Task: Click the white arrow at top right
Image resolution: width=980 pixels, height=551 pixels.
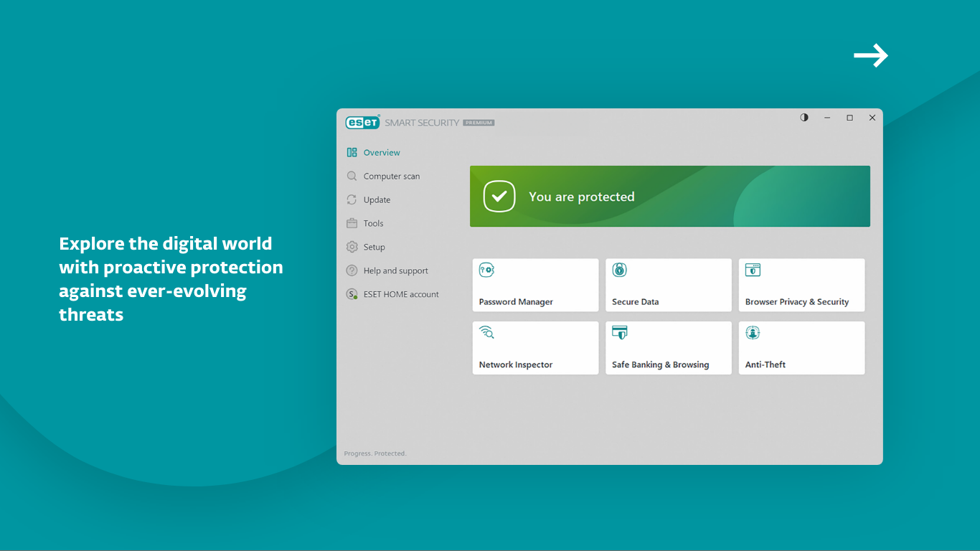Action: [870, 55]
